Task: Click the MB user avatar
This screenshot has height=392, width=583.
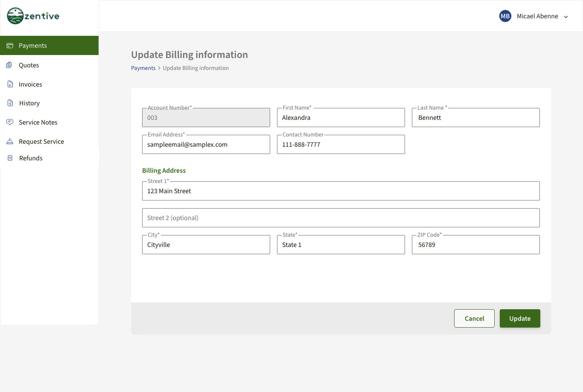Action: pyautogui.click(x=505, y=16)
